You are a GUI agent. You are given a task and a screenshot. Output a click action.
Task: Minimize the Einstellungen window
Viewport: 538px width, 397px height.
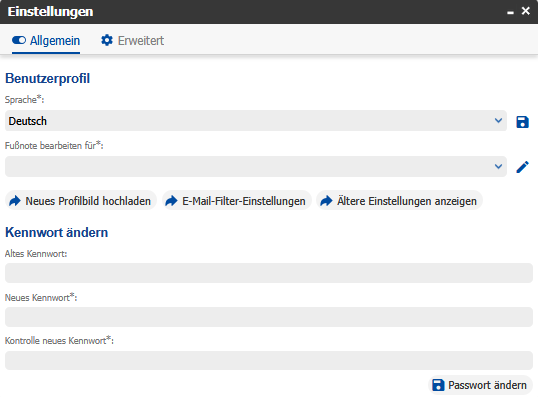pyautogui.click(x=510, y=12)
